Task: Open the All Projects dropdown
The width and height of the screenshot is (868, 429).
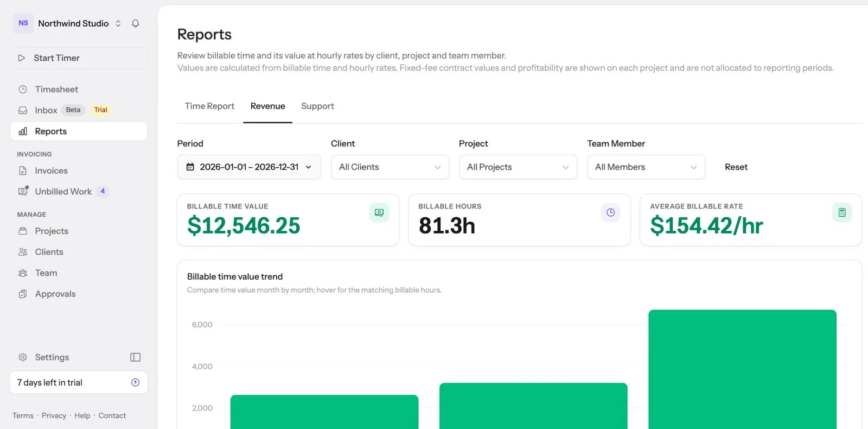Action: coord(518,167)
